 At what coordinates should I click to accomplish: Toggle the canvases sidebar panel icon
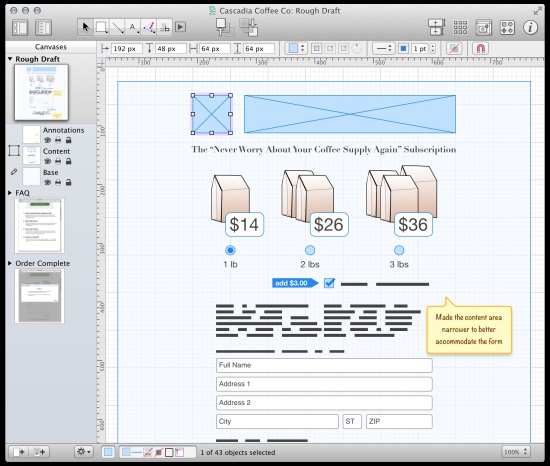(20, 28)
